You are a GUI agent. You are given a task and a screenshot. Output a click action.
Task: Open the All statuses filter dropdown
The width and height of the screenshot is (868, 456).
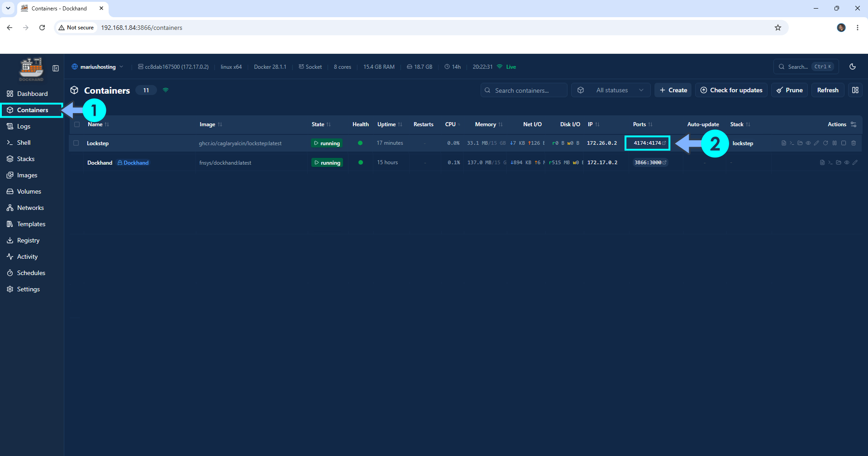tap(611, 90)
